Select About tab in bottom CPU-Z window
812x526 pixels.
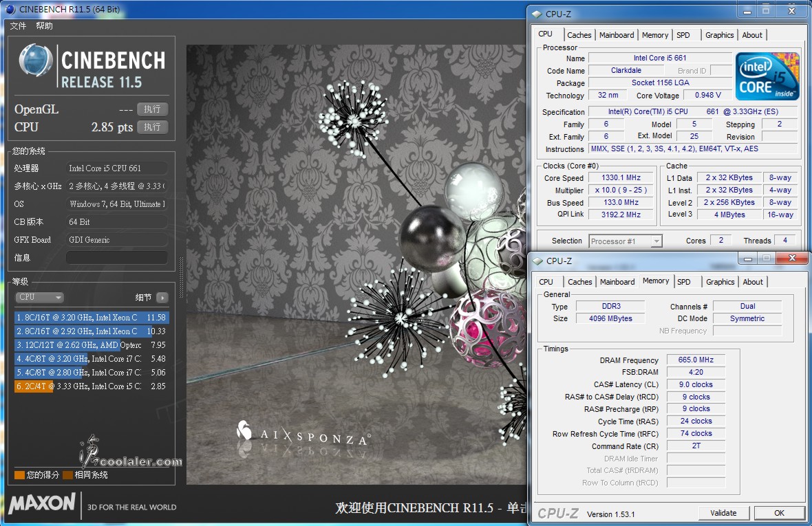click(752, 282)
